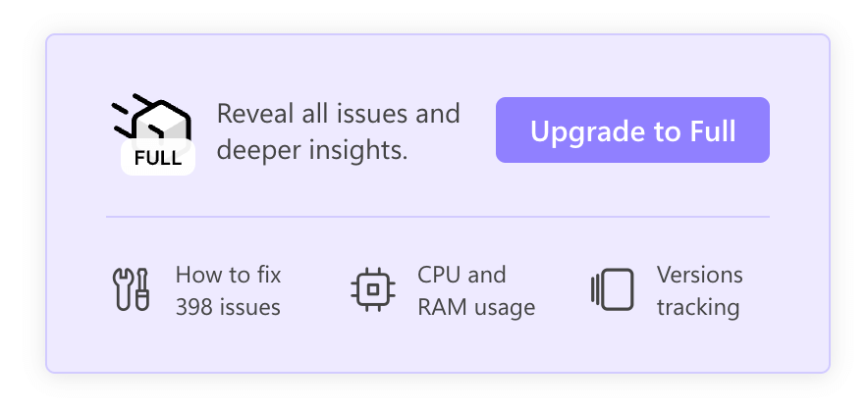This screenshot has height=410, width=868.
Task: Select the CPU chip icon
Action: [x=370, y=290]
